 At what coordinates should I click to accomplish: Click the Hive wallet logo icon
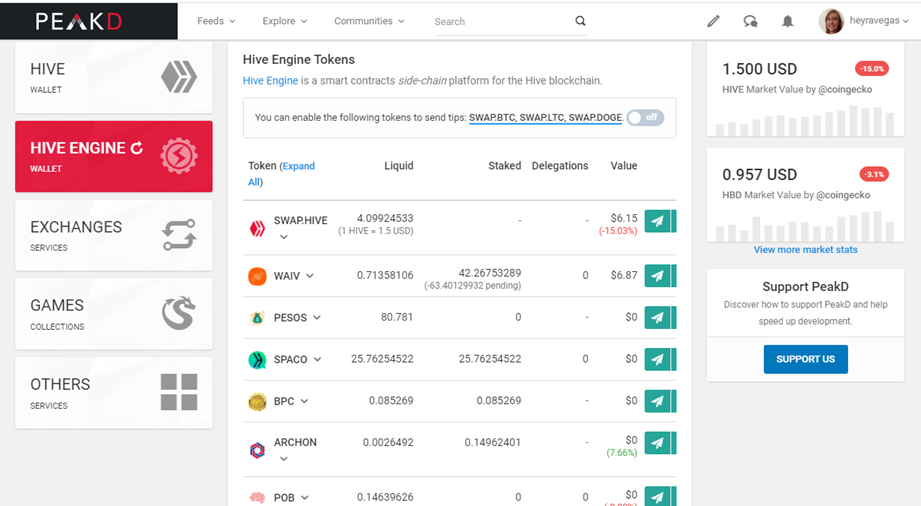[x=179, y=77]
